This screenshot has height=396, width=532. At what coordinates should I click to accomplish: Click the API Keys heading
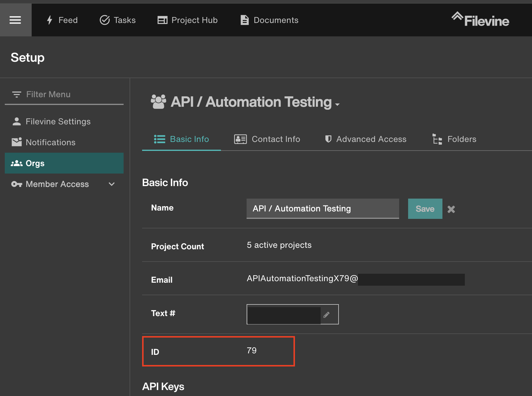[163, 386]
